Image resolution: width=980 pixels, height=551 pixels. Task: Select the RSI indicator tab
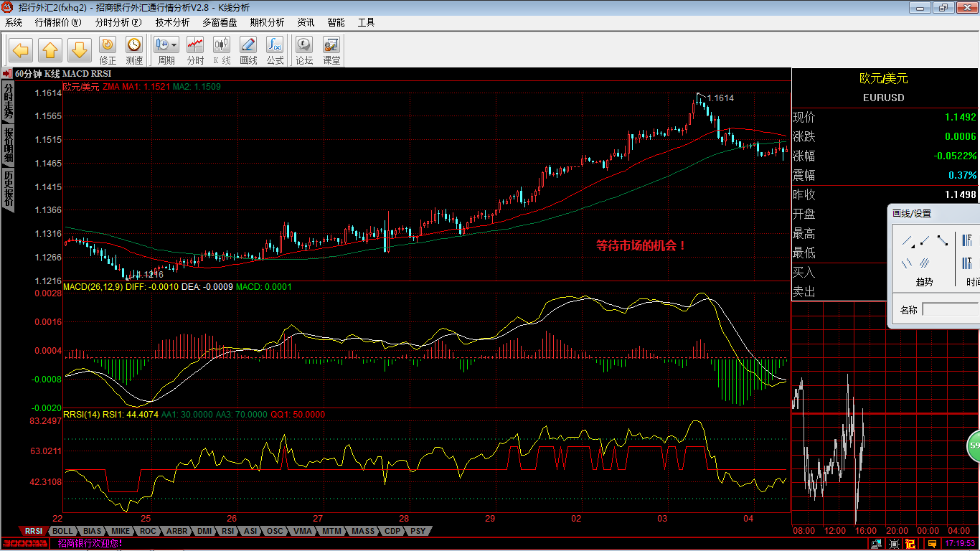click(228, 531)
